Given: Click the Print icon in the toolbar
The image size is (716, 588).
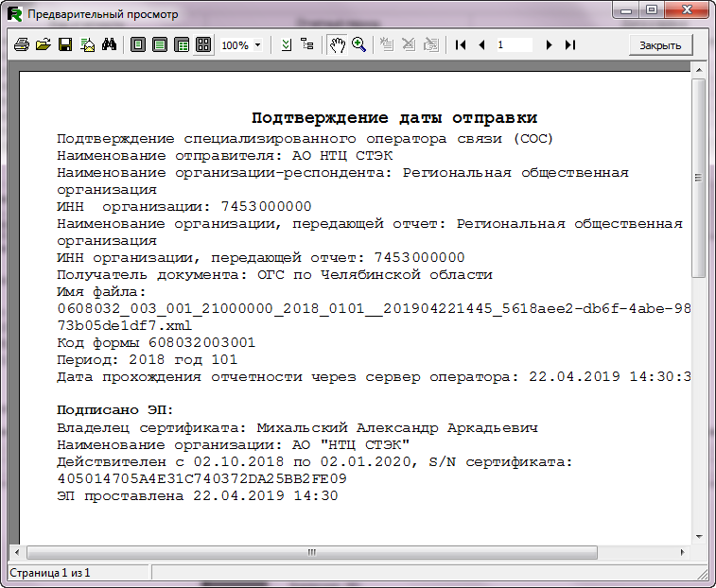Looking at the screenshot, I should click(x=22, y=44).
